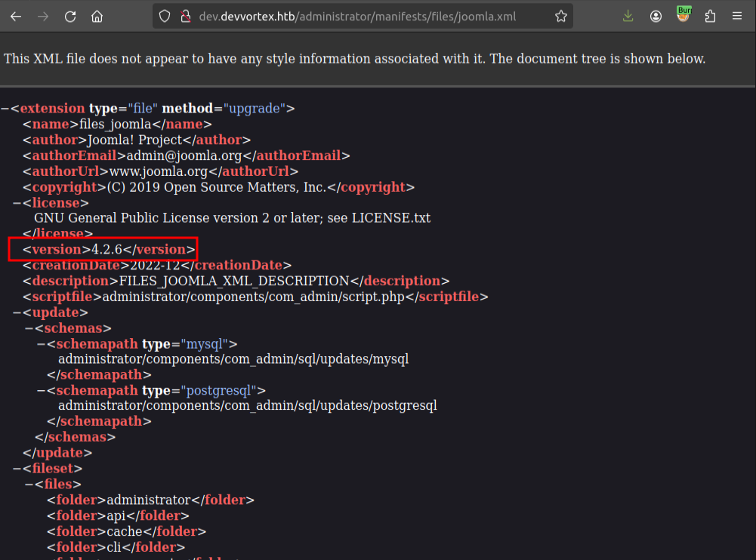Click the version 4.2.6 text
Viewport: 756px width, 560px height.
pos(106,250)
